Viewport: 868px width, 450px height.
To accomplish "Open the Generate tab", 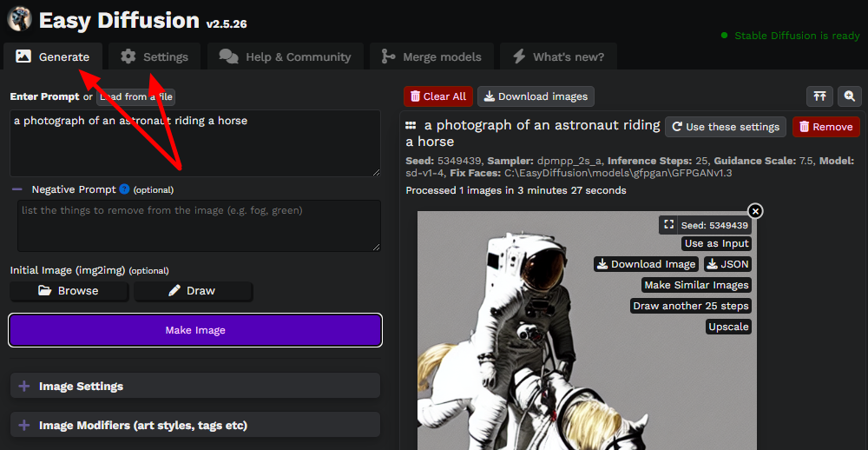I will tap(53, 56).
